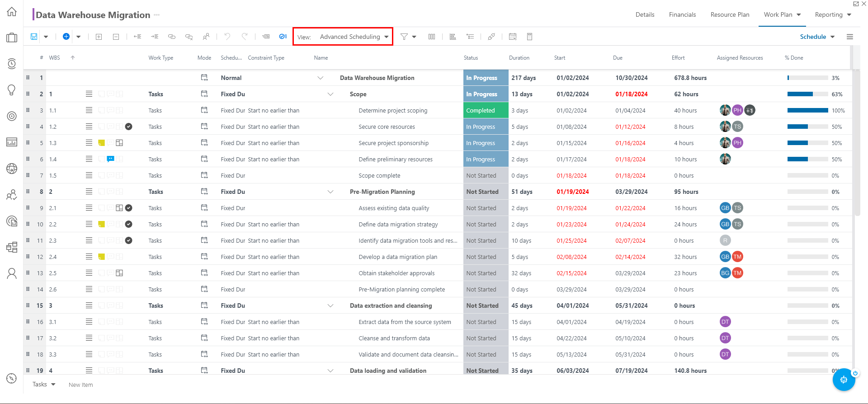Open the briefcase Portfolio sidebar icon

[x=12, y=38]
